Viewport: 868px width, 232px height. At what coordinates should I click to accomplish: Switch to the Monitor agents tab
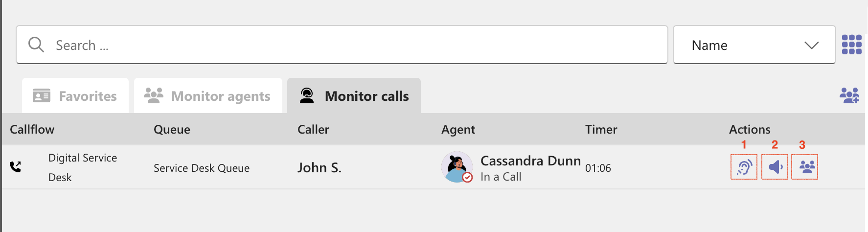[208, 96]
